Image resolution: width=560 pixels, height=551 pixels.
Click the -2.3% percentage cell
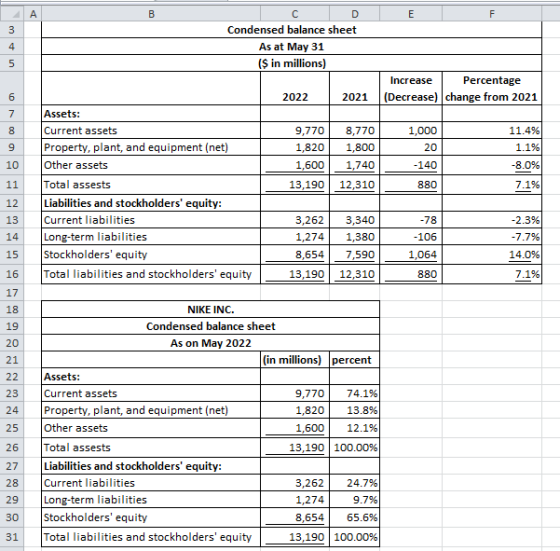(x=492, y=220)
